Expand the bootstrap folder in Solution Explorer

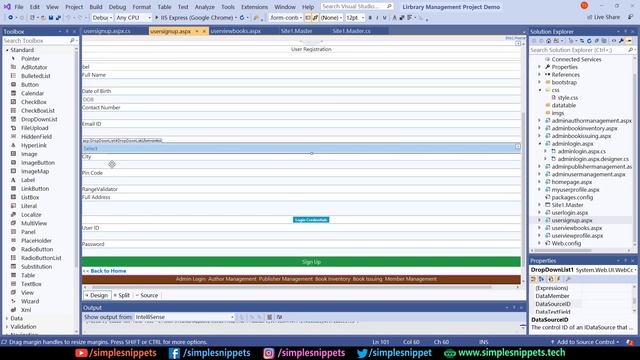click(x=540, y=82)
